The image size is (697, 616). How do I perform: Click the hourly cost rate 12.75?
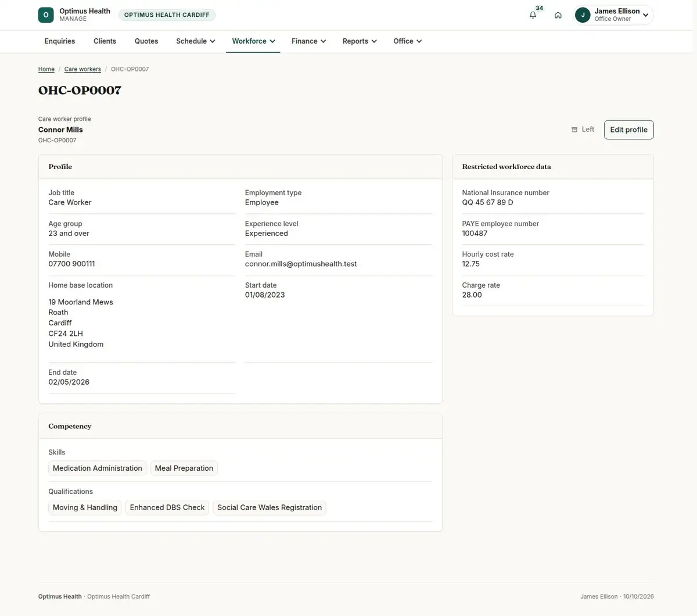pos(471,264)
